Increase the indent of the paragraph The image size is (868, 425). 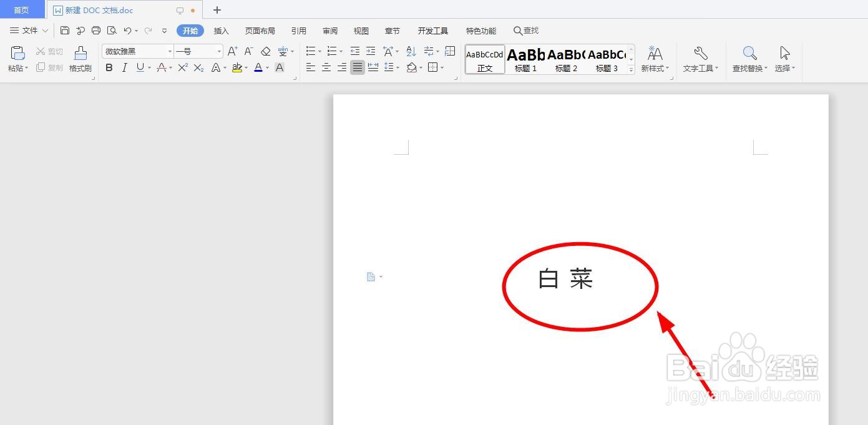370,51
